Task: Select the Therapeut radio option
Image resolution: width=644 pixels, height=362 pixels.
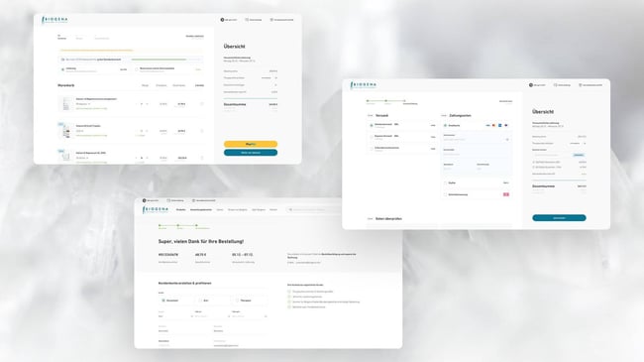Action: pos(237,301)
